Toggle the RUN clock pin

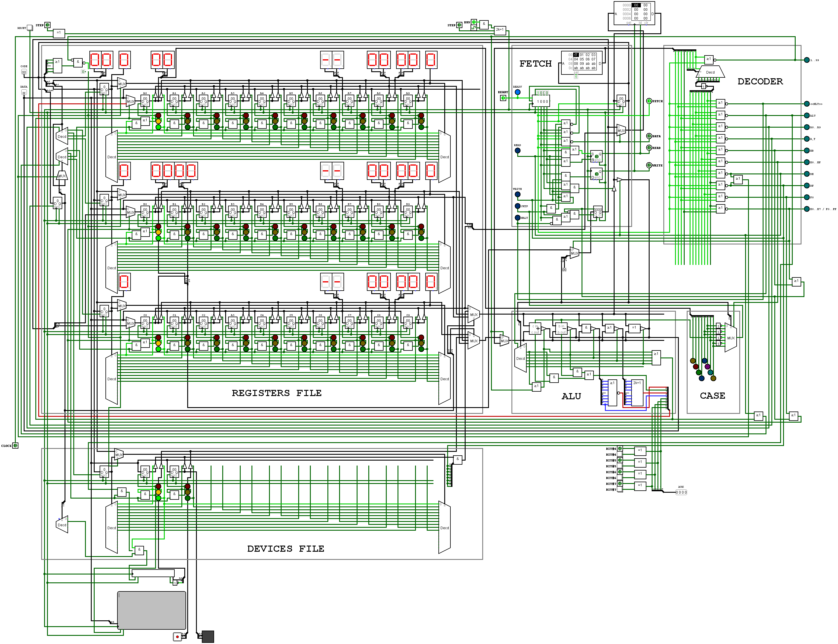point(474,22)
